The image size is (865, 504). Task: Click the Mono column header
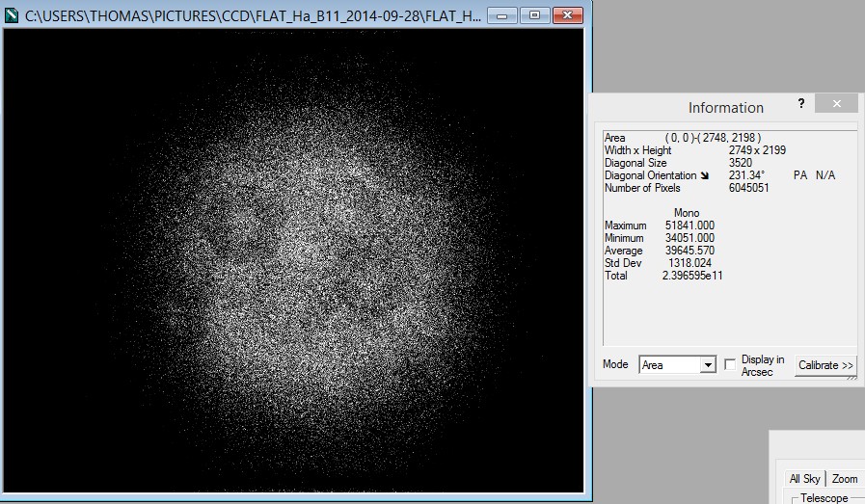coord(687,213)
